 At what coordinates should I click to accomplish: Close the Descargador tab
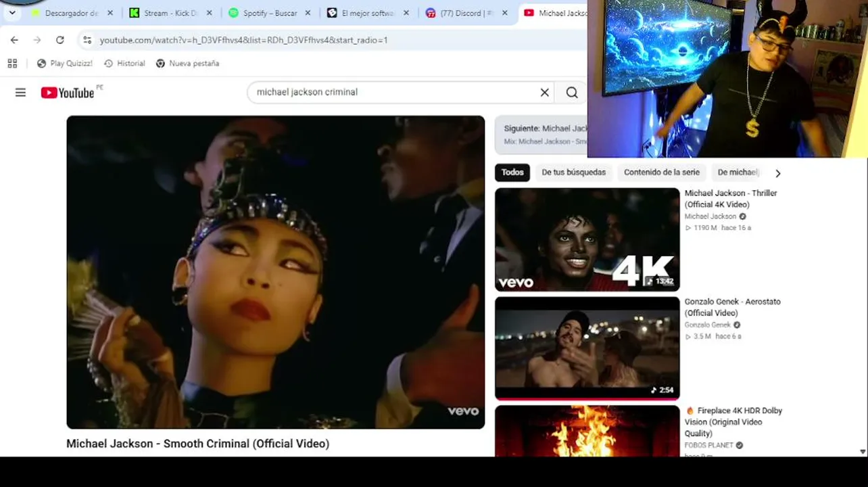(x=110, y=13)
